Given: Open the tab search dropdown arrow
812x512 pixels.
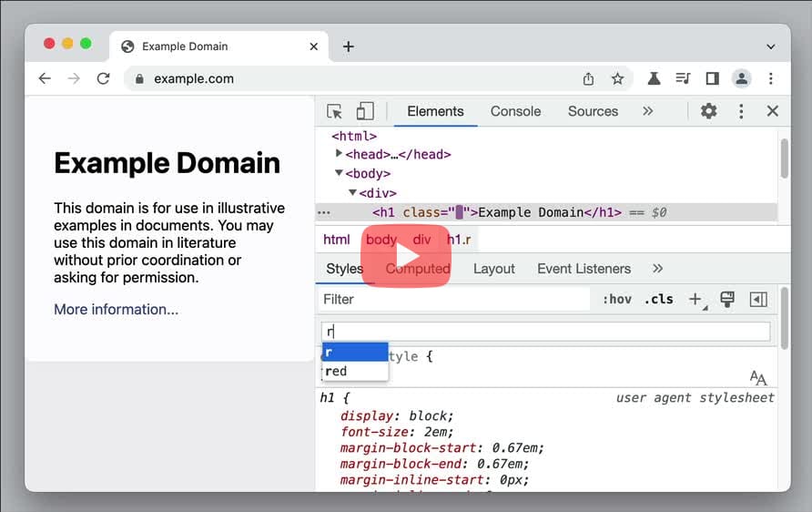Looking at the screenshot, I should (x=770, y=46).
